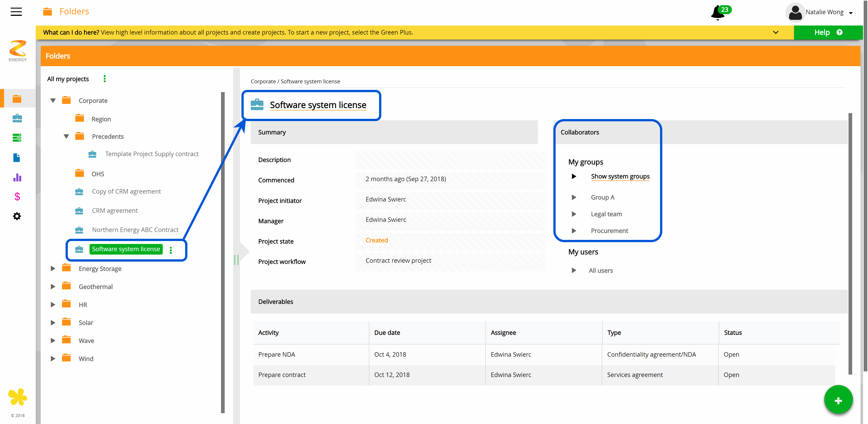The width and height of the screenshot is (868, 424).
Task: Expand Group A collaborators
Action: click(x=574, y=197)
